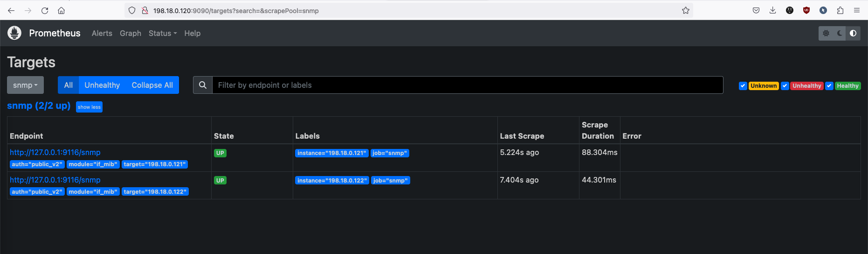868x254 pixels.
Task: Open browser downloads arrow icon
Action: [x=772, y=10]
